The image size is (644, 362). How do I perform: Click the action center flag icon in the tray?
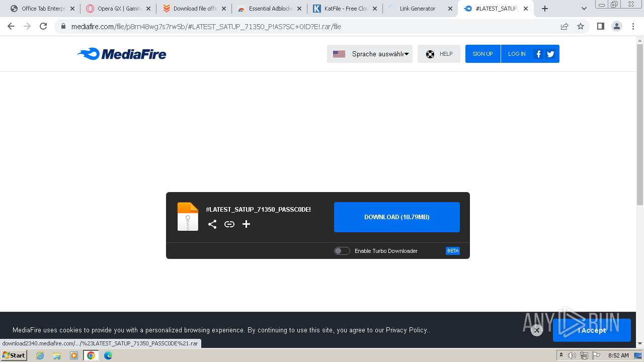coord(596,355)
